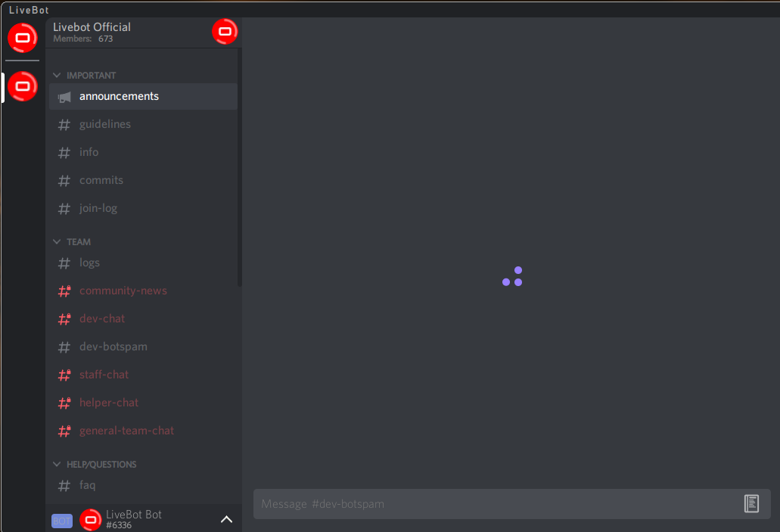Viewport: 780px width, 532px height.
Task: Click the megaphone icon for announcements
Action: coord(64,97)
